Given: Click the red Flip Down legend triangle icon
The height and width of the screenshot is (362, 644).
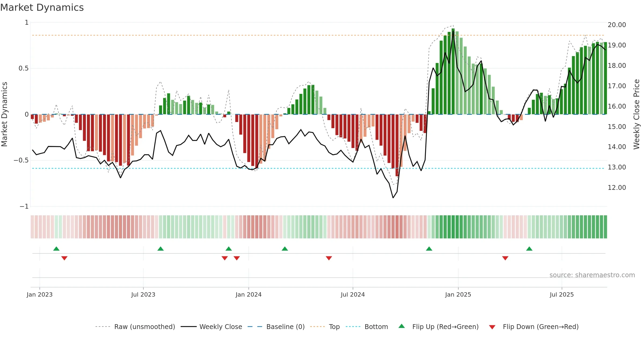Looking at the screenshot, I should coord(492,327).
